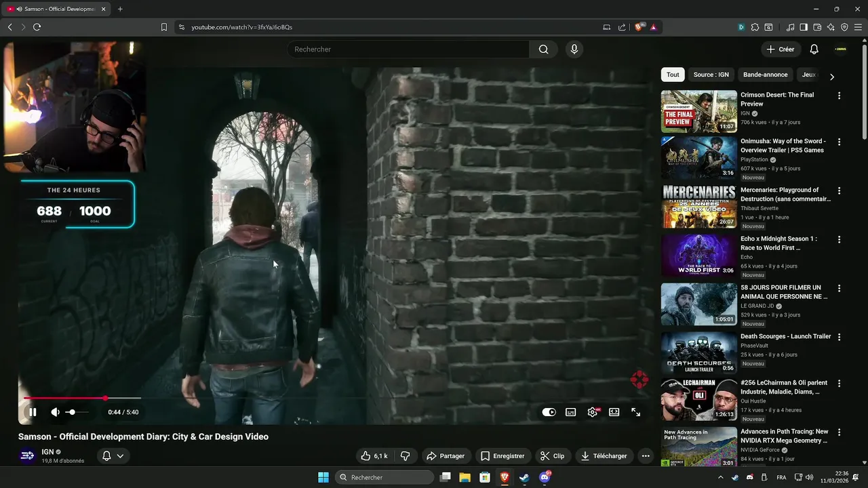
Task: Like the Samson video
Action: pyautogui.click(x=374, y=456)
